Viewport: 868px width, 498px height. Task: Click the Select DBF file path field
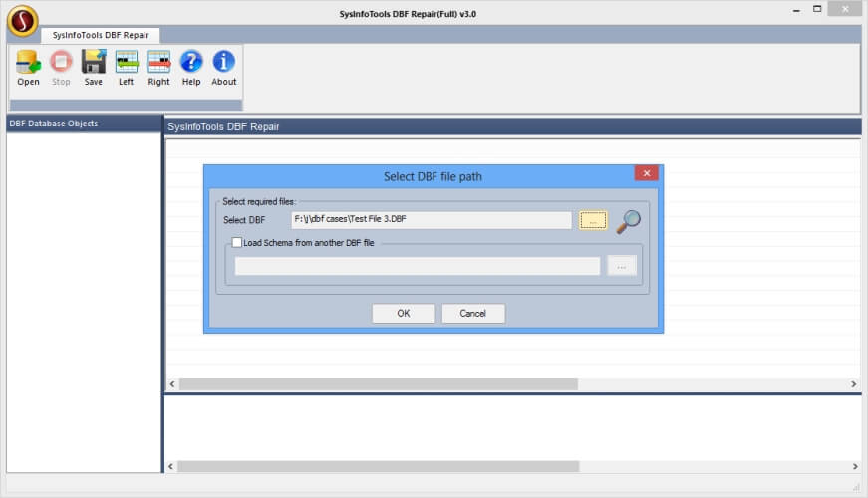pos(431,220)
